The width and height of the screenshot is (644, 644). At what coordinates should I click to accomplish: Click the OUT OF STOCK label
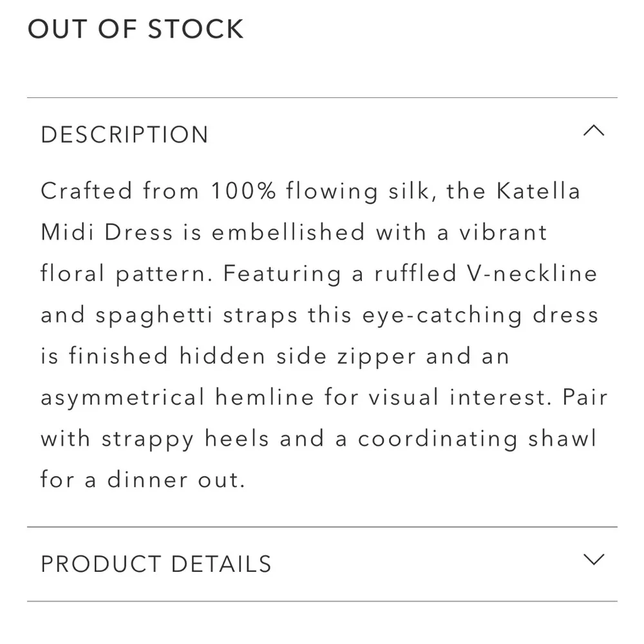pyautogui.click(x=135, y=30)
